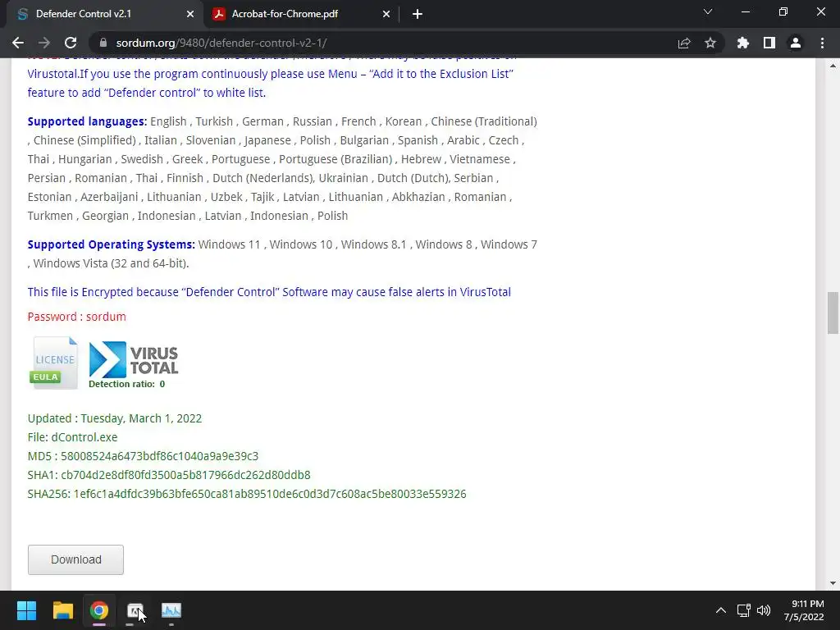Click the scrollbar down arrow
Screen dimensions: 840x630
[833, 583]
